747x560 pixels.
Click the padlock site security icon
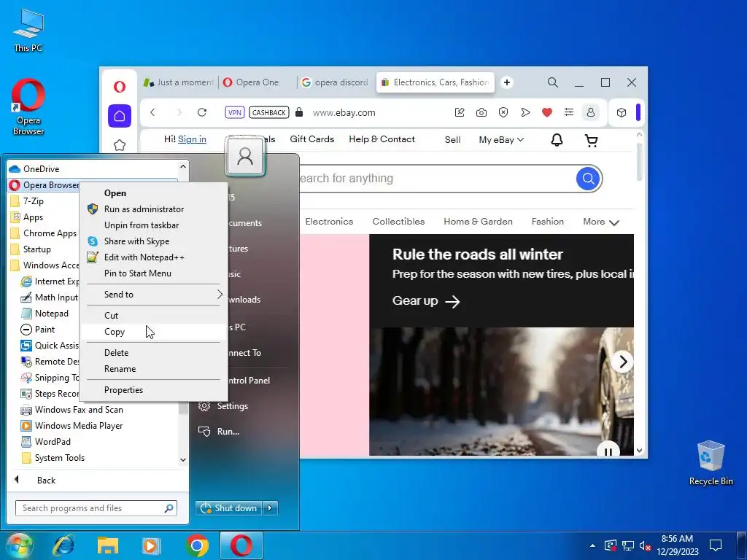pos(299,112)
